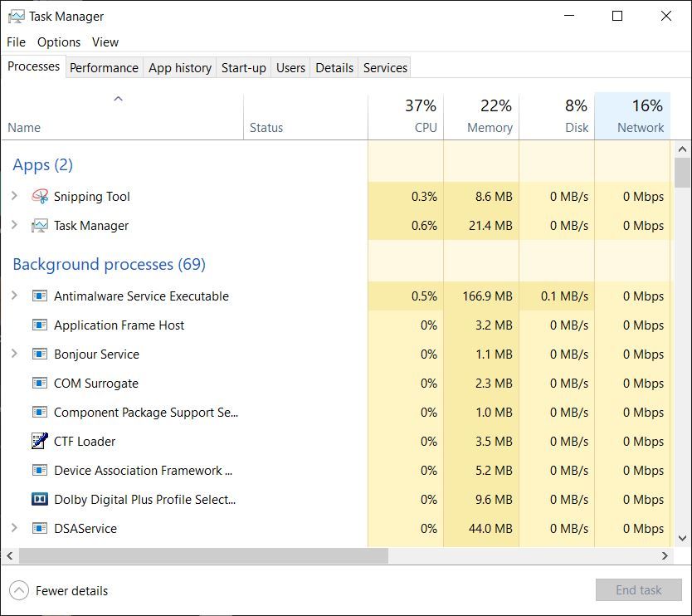Click the Snipping Tool scissors icon
This screenshot has height=616, width=692.
(x=40, y=196)
